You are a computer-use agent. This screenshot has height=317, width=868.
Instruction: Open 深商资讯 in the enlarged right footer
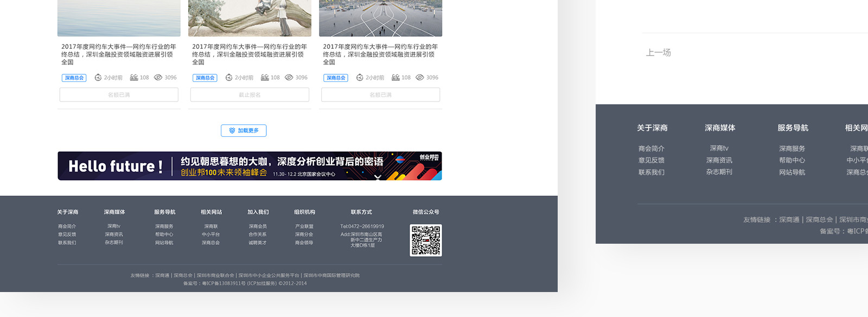(719, 160)
